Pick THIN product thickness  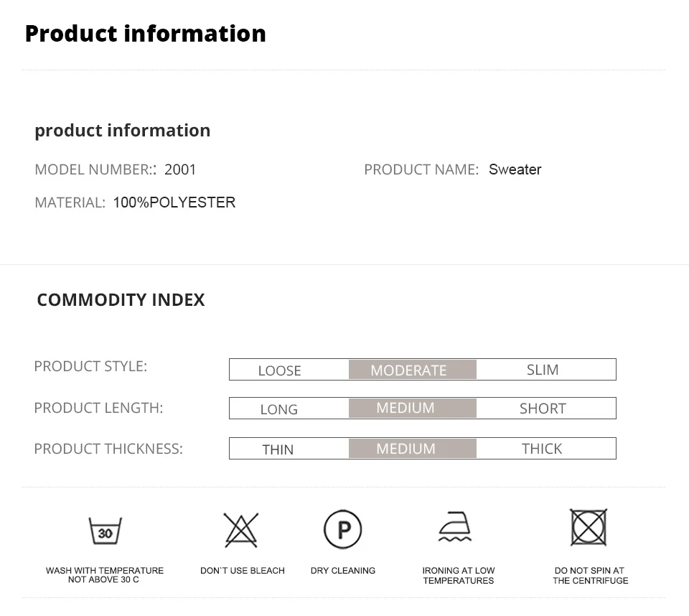278,449
